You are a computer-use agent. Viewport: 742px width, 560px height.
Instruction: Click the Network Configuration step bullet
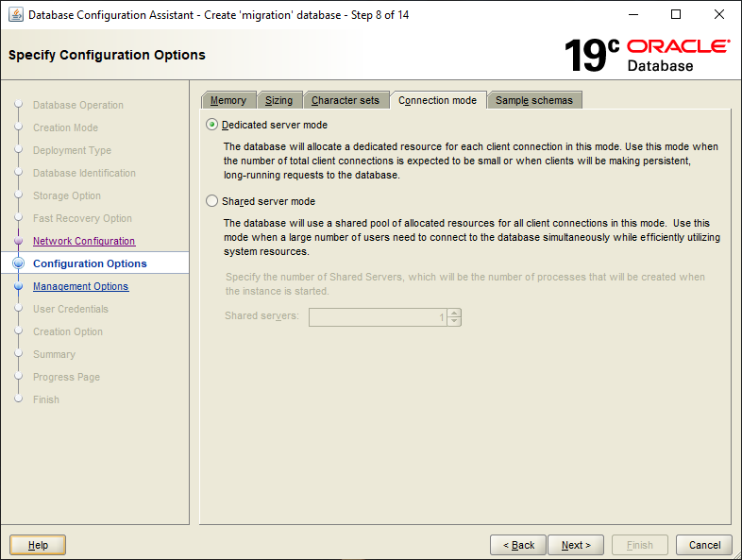pos(19,241)
